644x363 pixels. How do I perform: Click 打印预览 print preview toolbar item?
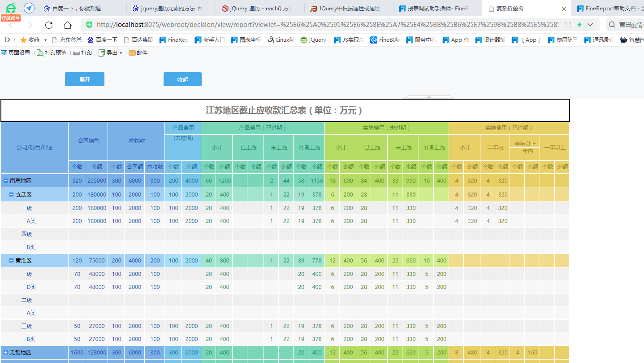click(52, 53)
